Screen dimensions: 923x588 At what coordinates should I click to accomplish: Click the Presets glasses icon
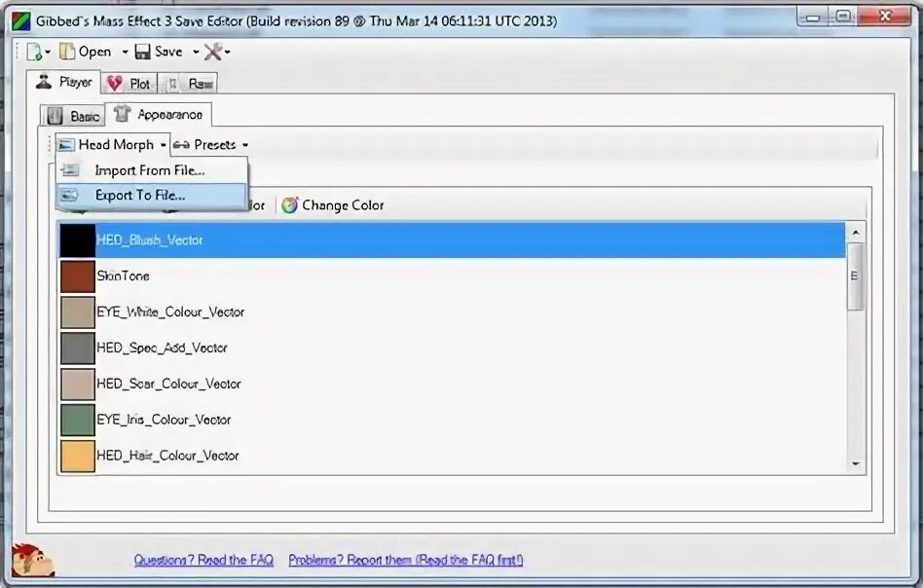point(181,145)
